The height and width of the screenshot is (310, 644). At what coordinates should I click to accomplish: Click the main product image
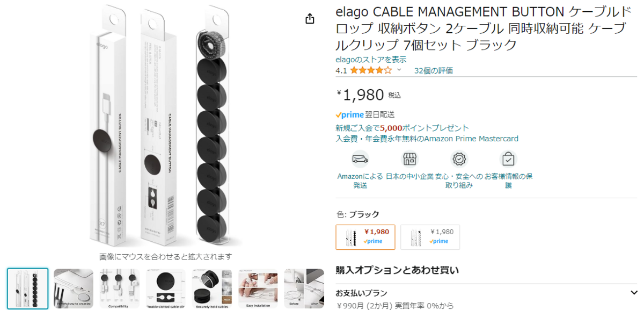[166, 126]
